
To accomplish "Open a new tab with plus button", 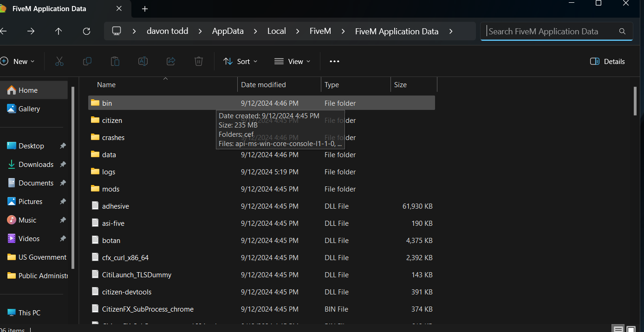I will (x=145, y=9).
